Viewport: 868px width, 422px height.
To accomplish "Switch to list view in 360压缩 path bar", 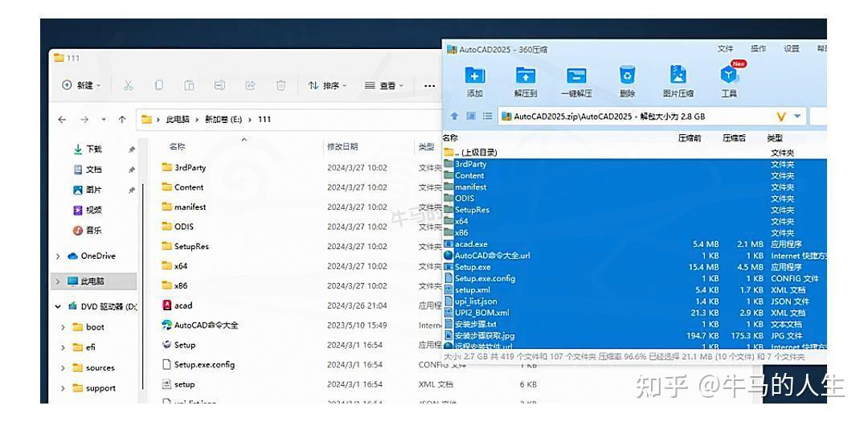I will tap(487, 117).
